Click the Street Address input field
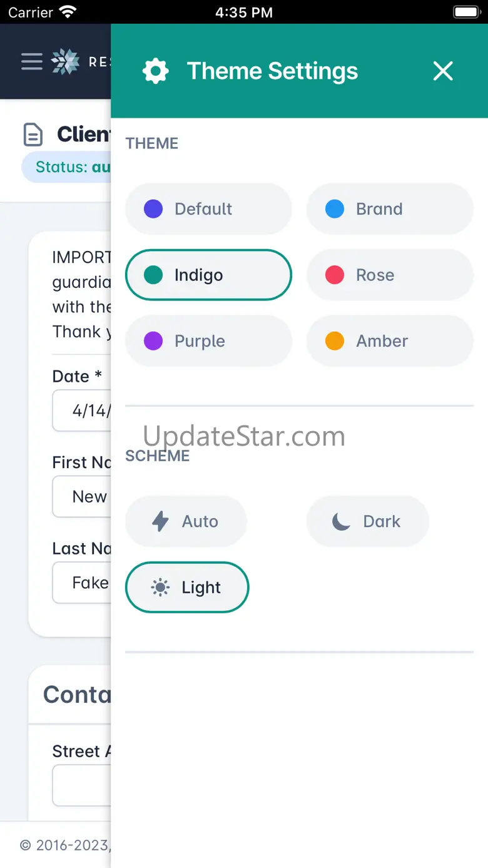Image resolution: width=488 pixels, height=868 pixels. click(x=83, y=785)
